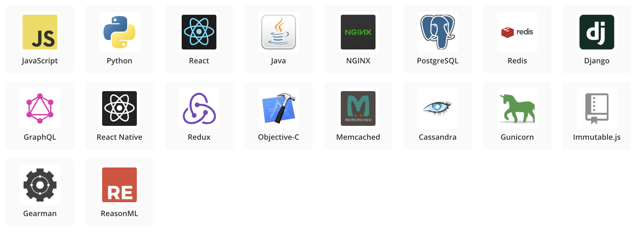Click the Java coffee cup icon
Image resolution: width=644 pixels, height=232 pixels.
(279, 32)
